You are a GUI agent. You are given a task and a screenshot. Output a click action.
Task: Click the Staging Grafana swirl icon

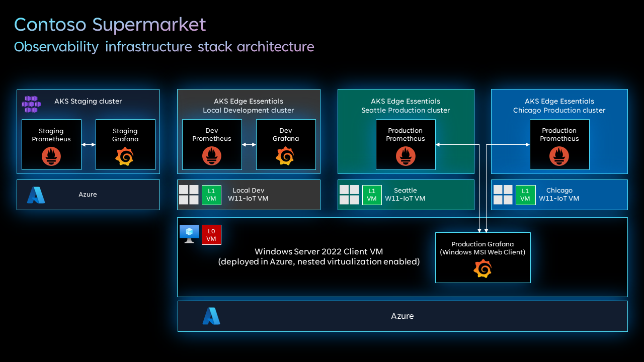(x=125, y=156)
